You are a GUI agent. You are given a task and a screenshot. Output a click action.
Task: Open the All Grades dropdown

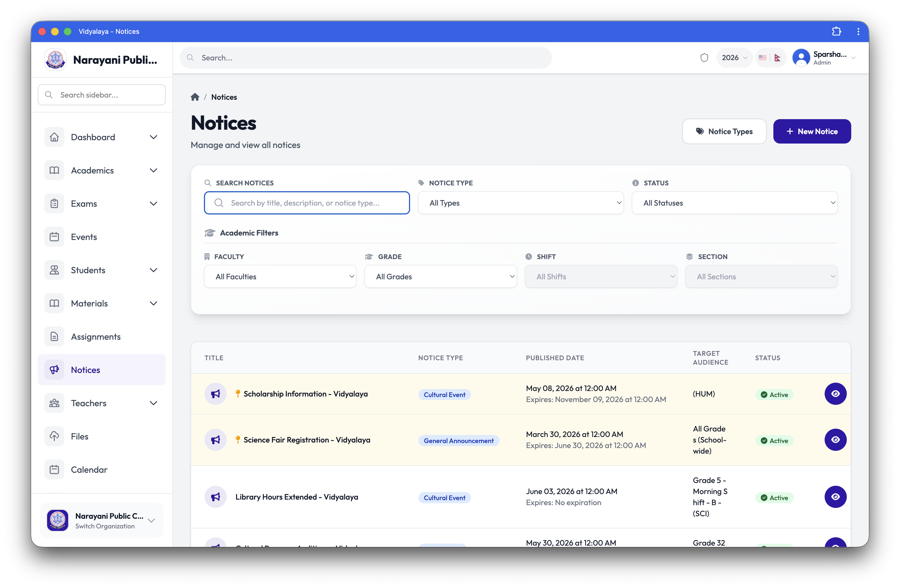440,277
